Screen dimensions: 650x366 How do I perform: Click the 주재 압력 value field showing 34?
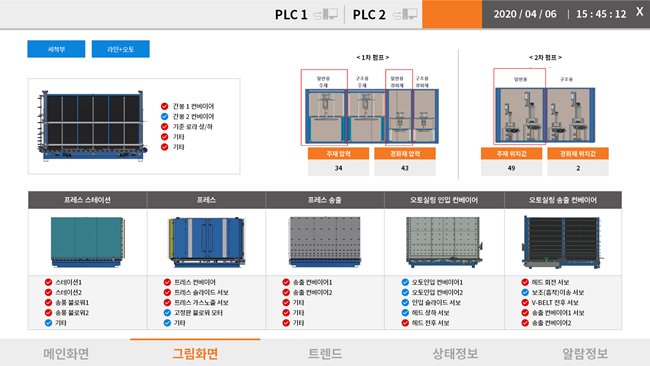pos(338,168)
